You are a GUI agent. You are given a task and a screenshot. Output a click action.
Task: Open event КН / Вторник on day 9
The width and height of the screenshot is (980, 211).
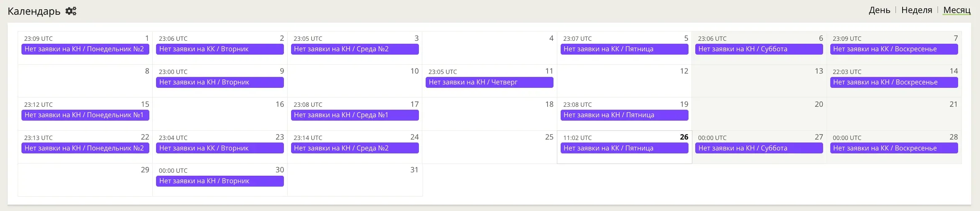[x=220, y=82]
